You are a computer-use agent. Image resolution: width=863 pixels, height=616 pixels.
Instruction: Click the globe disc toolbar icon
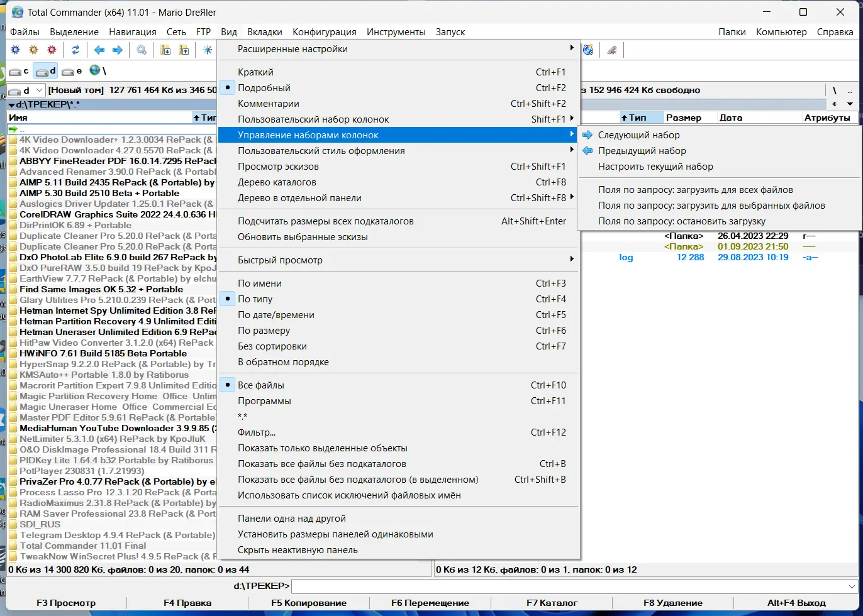click(x=588, y=50)
